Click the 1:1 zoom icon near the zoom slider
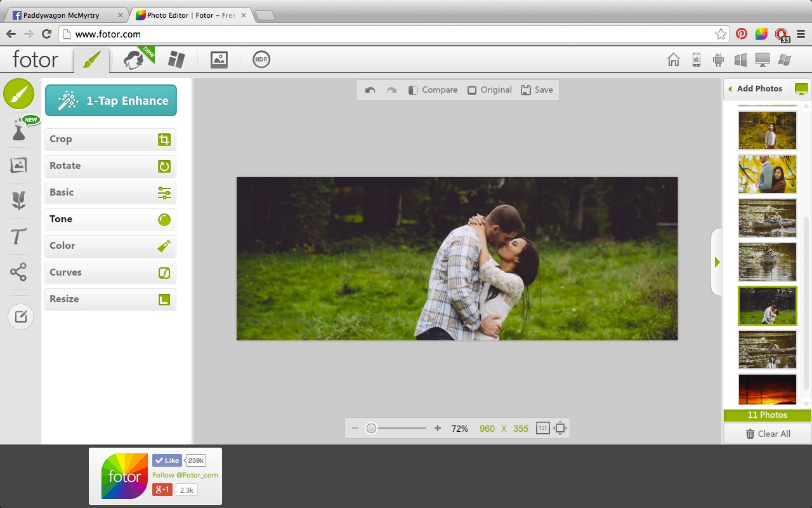Screen dimensions: 812x508 (x=542, y=428)
